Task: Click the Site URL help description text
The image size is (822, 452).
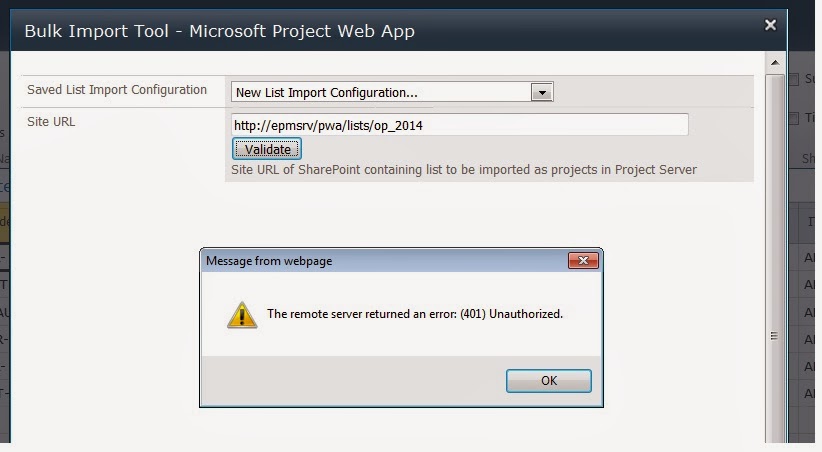Action: [463, 170]
